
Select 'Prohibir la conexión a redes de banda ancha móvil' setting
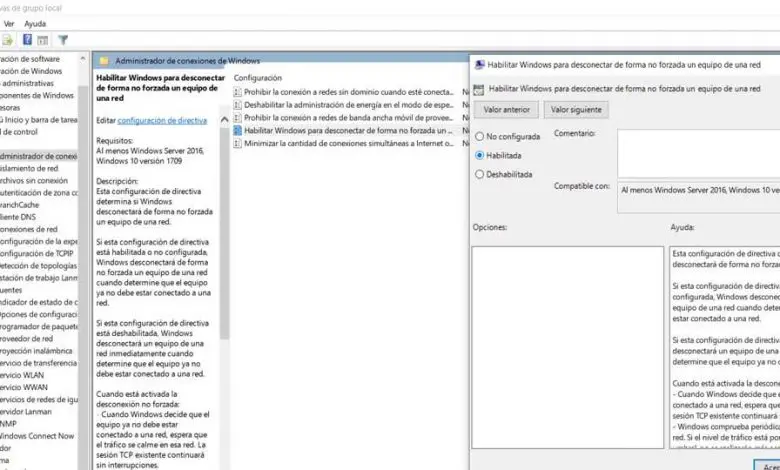click(348, 118)
